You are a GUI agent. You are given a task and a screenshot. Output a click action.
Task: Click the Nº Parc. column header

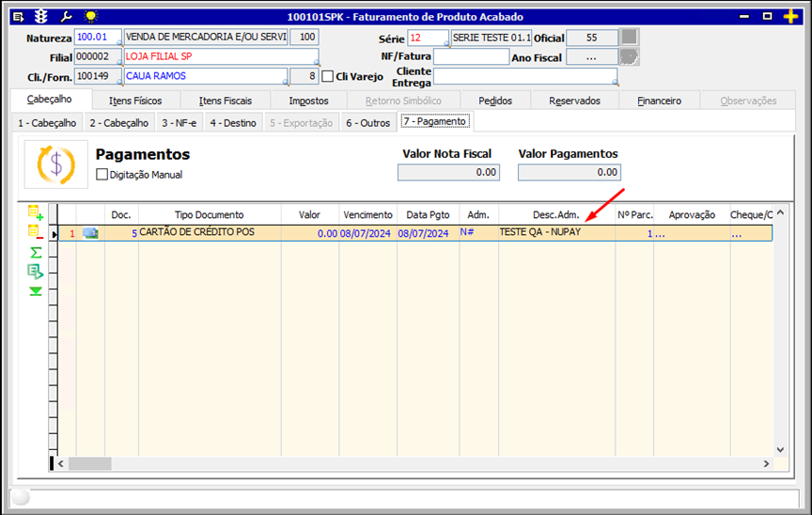[x=634, y=215]
